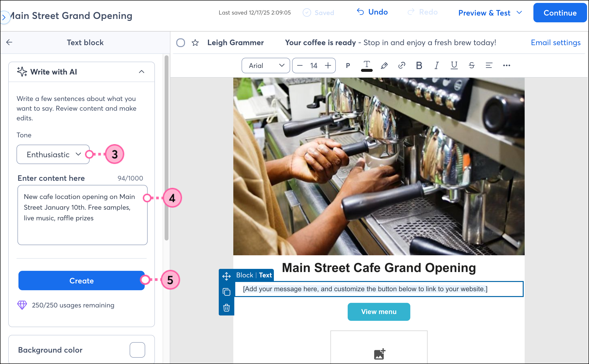Open Email settings link
The image size is (589, 364).
point(555,43)
